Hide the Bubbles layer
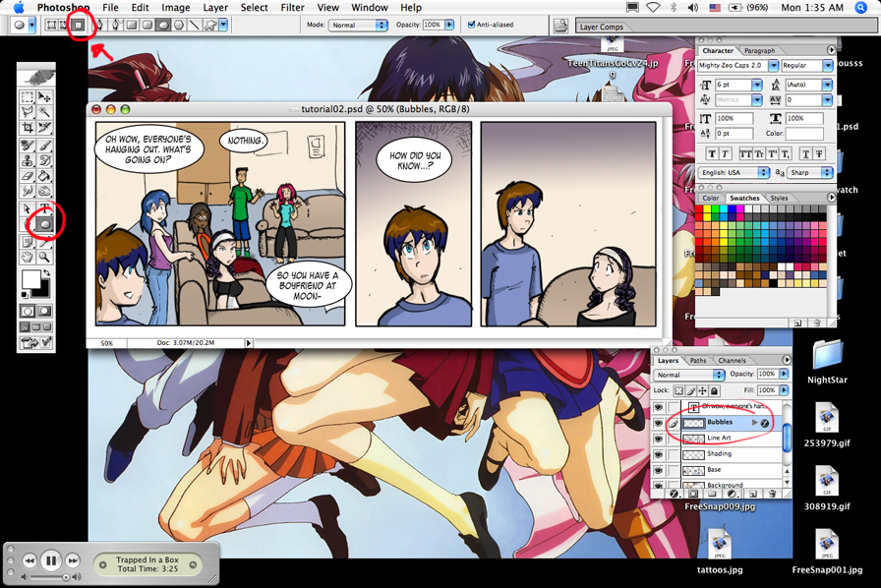 (x=658, y=423)
